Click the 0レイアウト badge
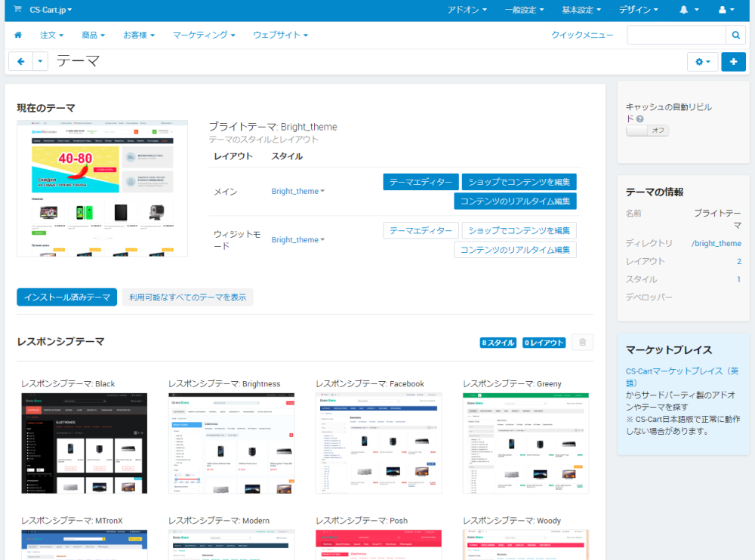Image resolution: width=755 pixels, height=560 pixels. 544,343
